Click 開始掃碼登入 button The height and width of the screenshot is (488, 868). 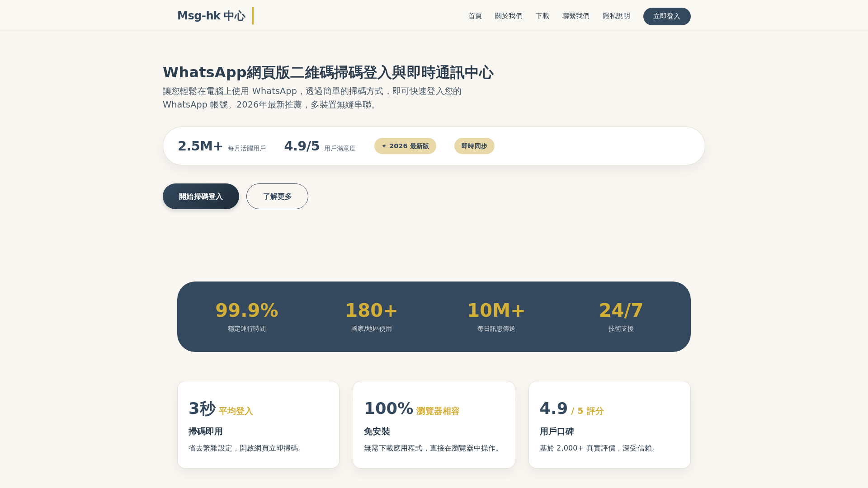(201, 196)
